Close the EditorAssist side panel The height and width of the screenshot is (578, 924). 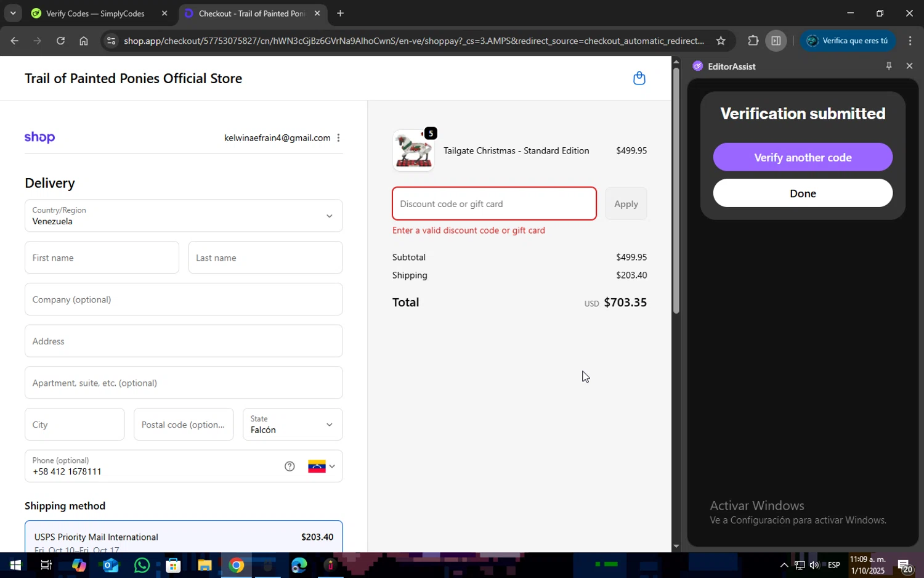(909, 66)
